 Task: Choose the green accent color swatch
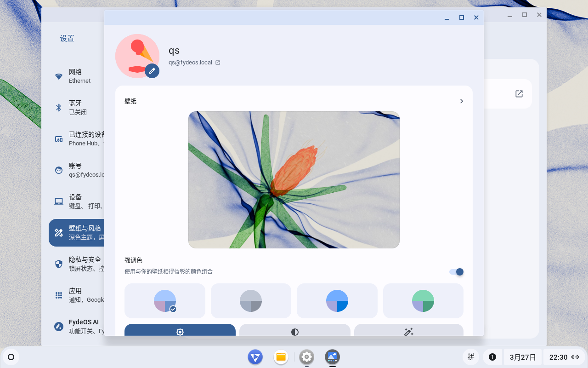423,301
